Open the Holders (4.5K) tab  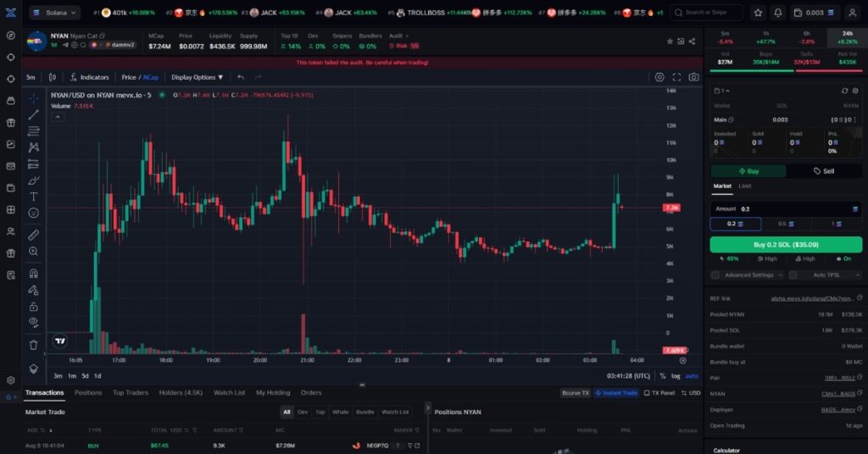[x=181, y=393]
